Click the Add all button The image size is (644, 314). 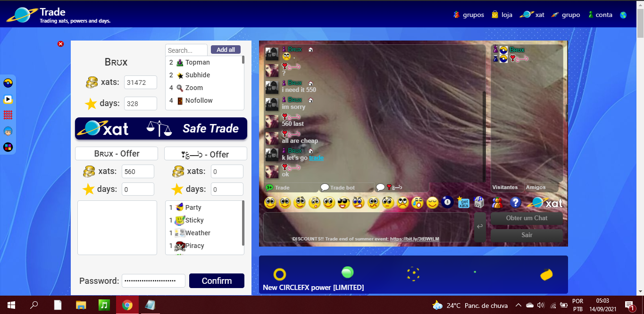(x=226, y=50)
